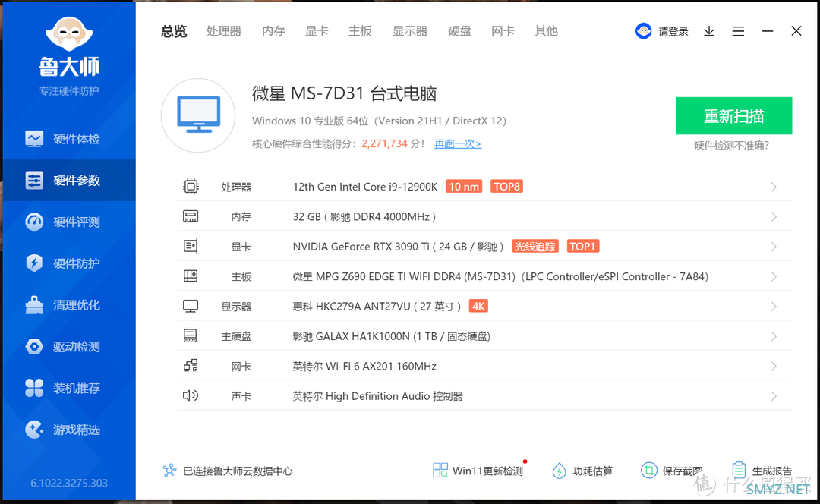This screenshot has width=820, height=504.
Task: Expand the 网卡 row chevron
Action: click(774, 366)
